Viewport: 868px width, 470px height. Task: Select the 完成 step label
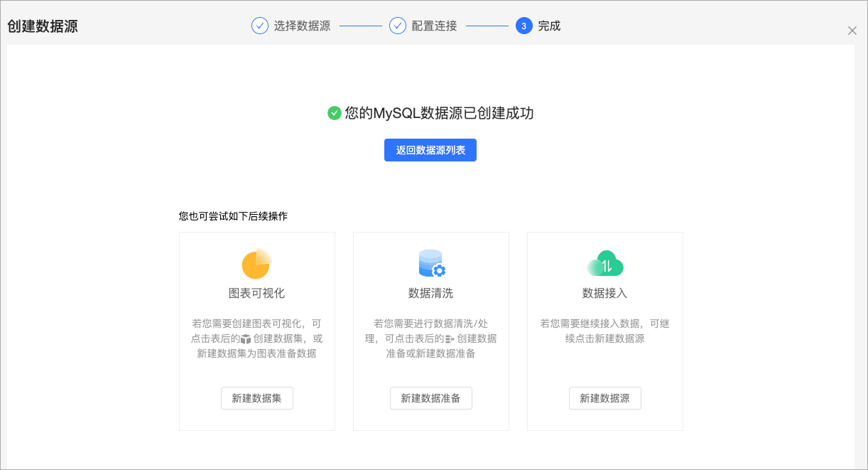coord(549,26)
